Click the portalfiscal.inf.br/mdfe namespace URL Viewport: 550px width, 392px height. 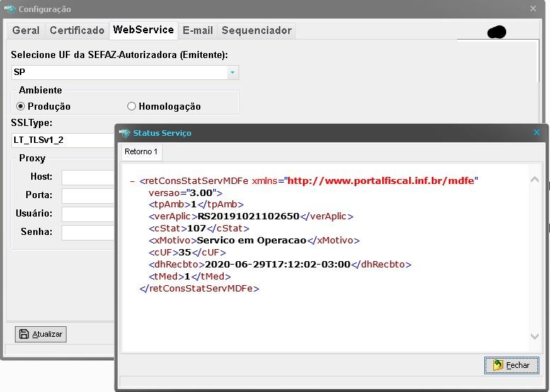point(381,181)
